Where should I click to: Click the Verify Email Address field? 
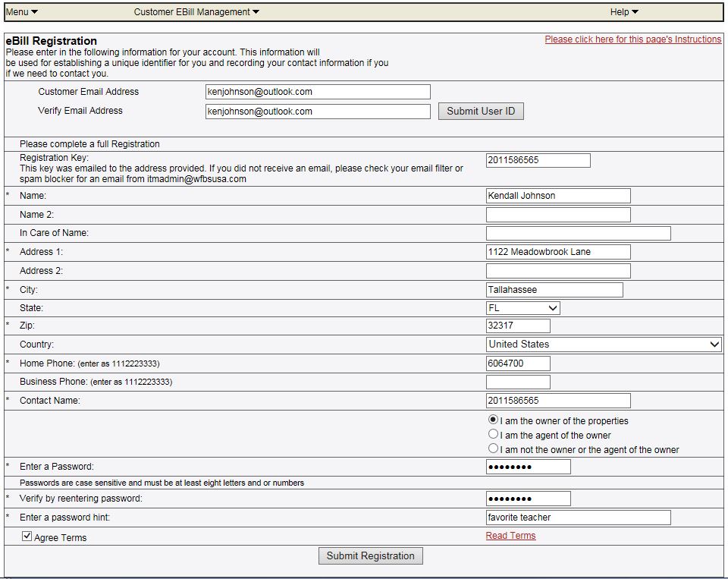[x=318, y=111]
